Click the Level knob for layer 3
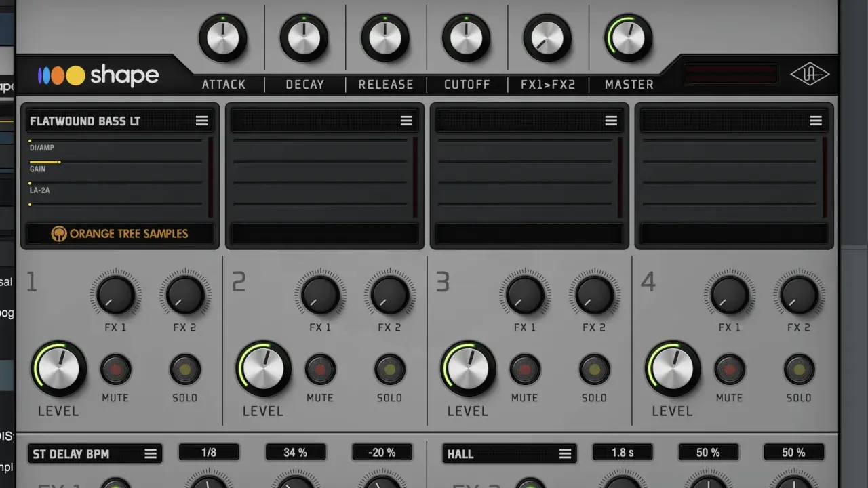 tap(469, 369)
